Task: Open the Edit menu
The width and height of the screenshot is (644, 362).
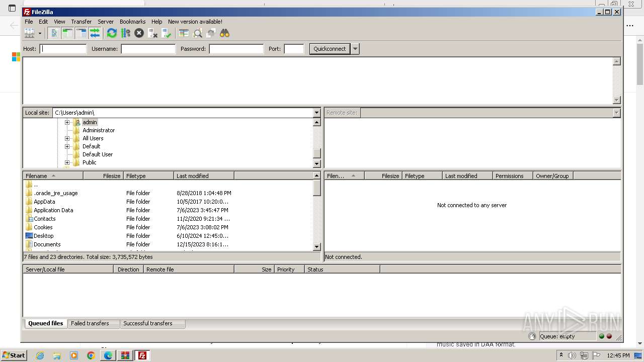Action: click(43, 22)
